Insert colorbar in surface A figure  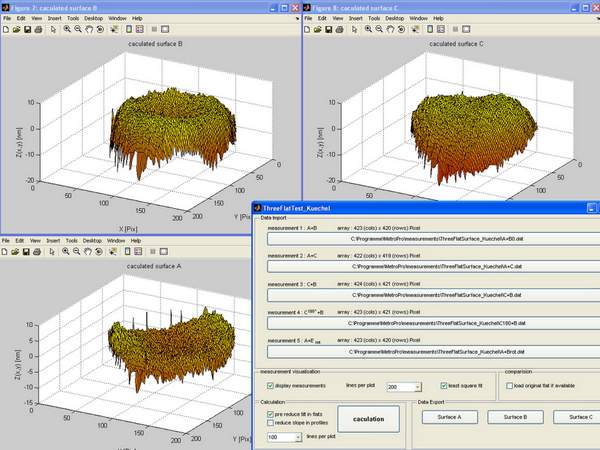(x=127, y=252)
